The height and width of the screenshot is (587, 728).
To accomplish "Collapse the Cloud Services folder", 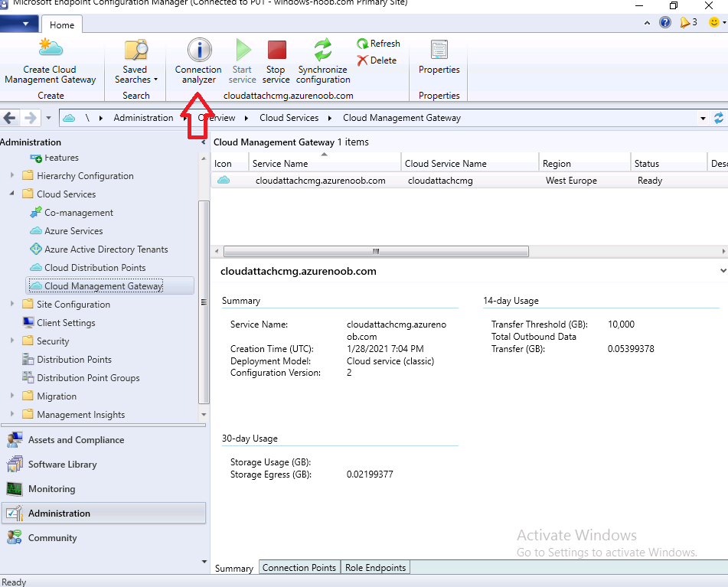I will coord(12,194).
